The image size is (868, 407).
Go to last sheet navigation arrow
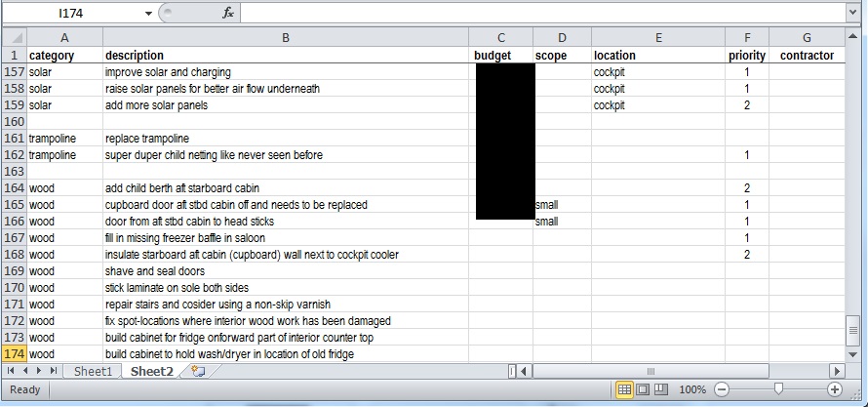point(53,371)
